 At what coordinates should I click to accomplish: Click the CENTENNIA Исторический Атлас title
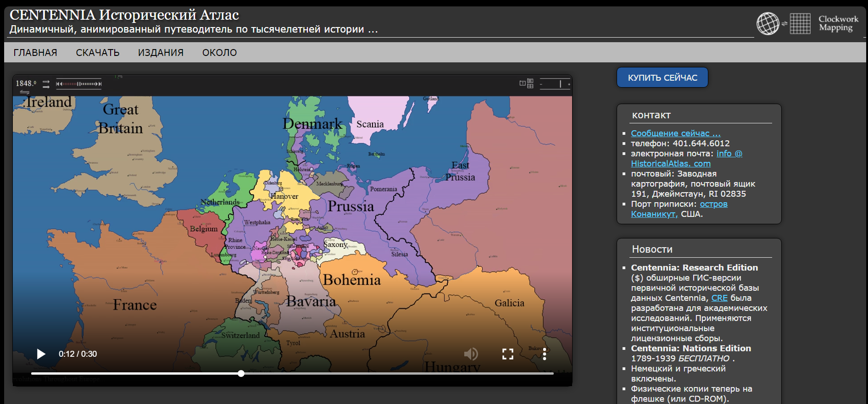coord(124,15)
